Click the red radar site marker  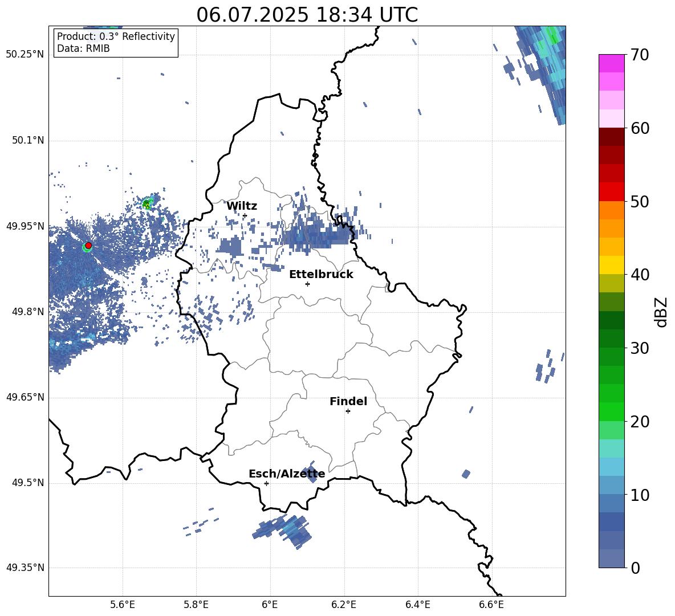88,245
